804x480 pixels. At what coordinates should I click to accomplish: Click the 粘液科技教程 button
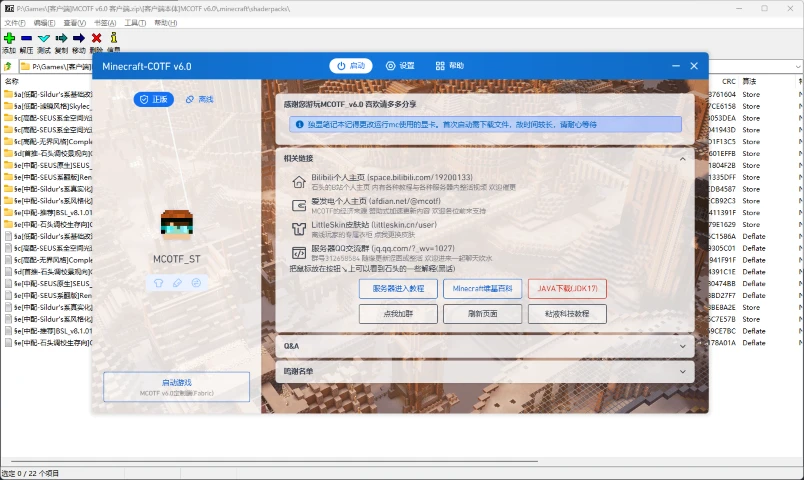click(x=567, y=314)
